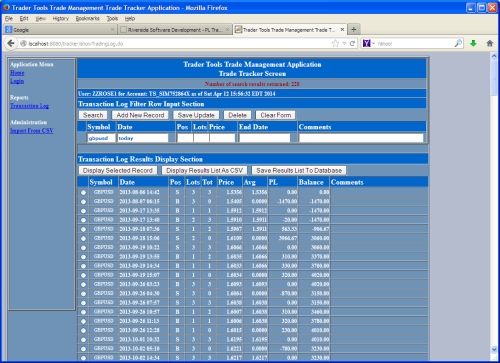
Task: Open the View menu
Action: click(41, 18)
